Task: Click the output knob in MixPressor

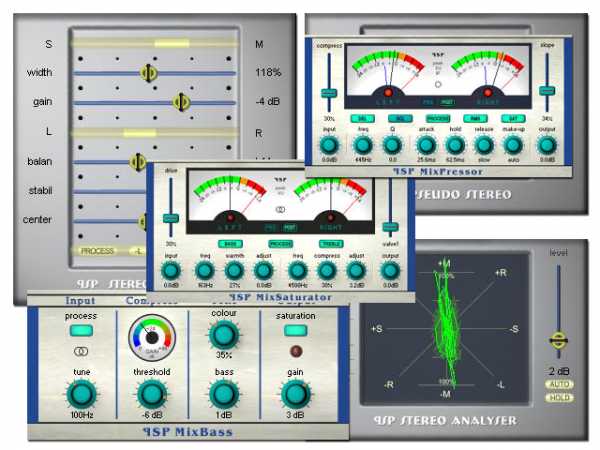Action: 547,145
